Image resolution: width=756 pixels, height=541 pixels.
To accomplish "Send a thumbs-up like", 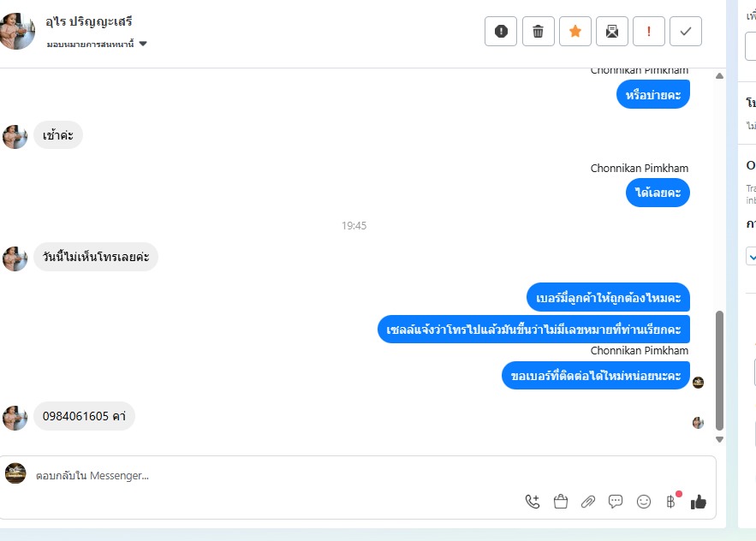I will click(698, 502).
